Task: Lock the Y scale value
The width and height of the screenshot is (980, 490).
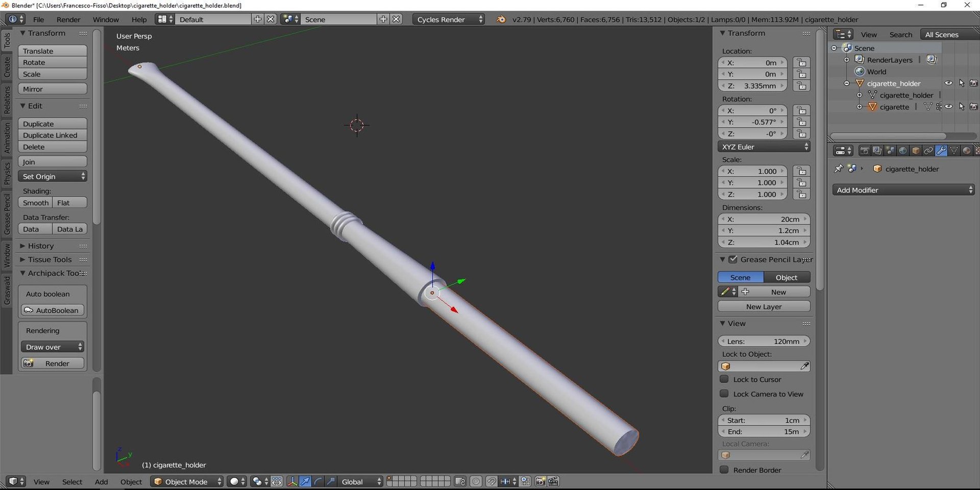Action: (801, 183)
